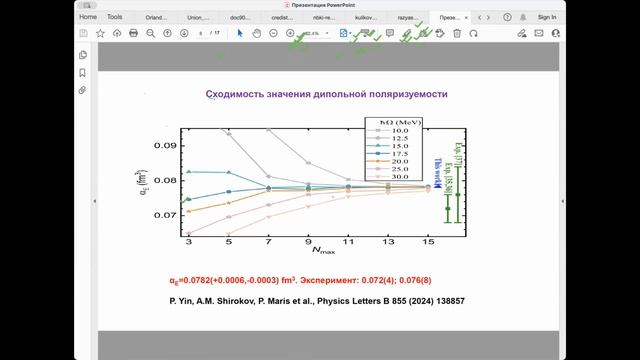
Task: Activate the Selection arrow tool
Action: point(240,33)
